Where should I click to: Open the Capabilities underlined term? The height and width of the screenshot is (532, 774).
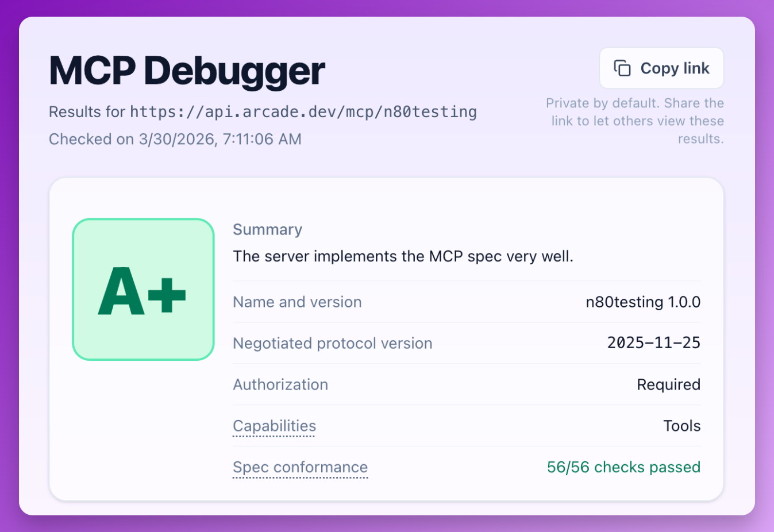point(274,426)
